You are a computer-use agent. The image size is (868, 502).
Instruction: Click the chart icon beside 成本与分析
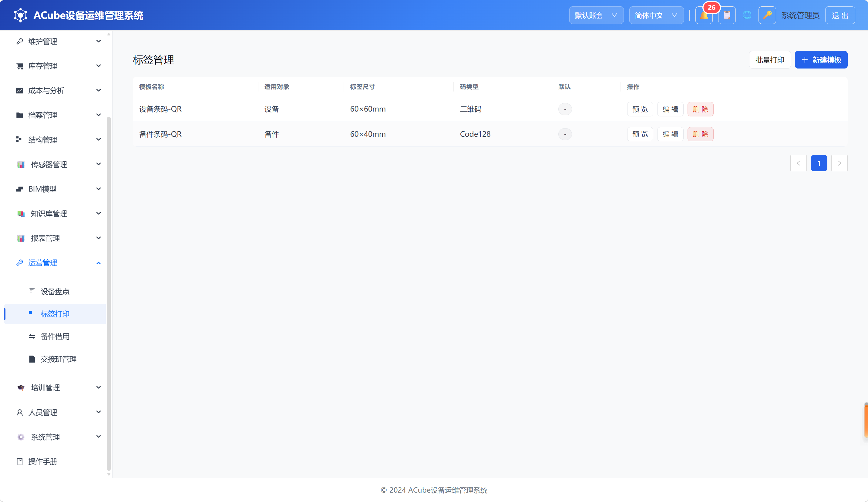pos(20,91)
